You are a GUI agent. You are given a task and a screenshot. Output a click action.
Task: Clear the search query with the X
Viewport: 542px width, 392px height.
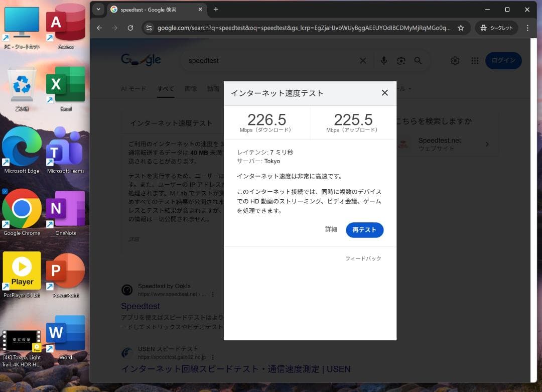pos(363,60)
